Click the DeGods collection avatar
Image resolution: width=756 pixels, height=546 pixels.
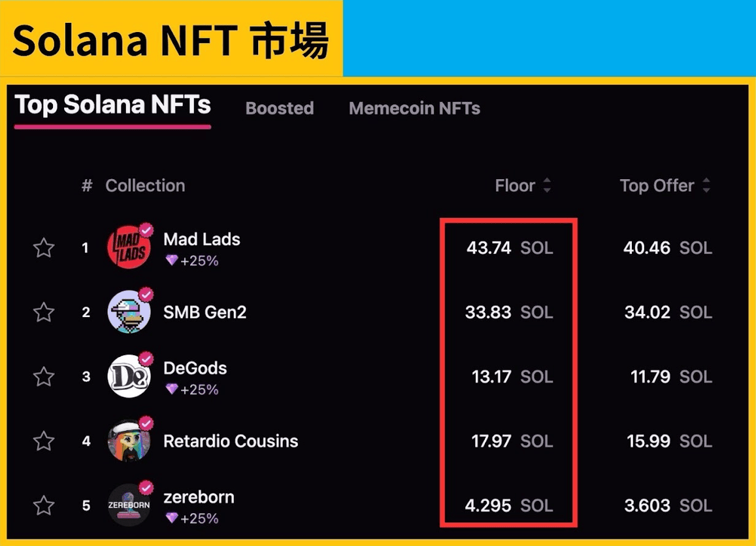pos(129,377)
